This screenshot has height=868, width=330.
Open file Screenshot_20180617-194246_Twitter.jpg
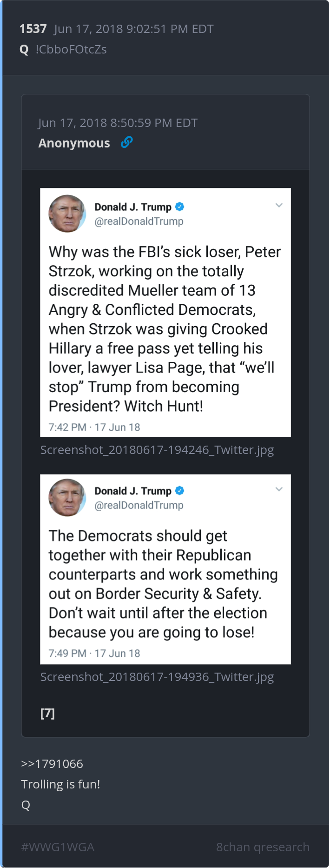[x=157, y=450]
